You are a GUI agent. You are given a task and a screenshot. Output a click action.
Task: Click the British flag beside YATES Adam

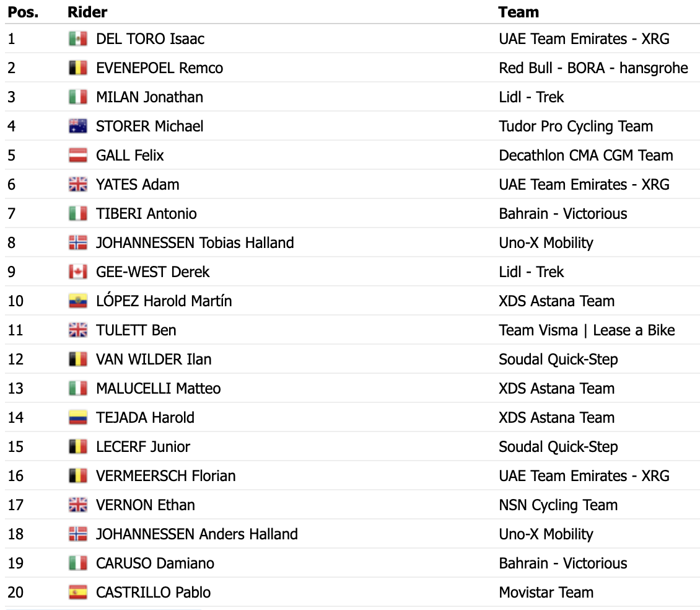click(x=77, y=185)
